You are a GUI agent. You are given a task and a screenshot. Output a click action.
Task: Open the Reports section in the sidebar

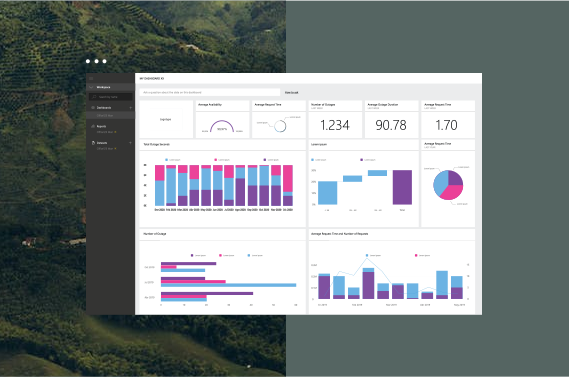pyautogui.click(x=101, y=126)
